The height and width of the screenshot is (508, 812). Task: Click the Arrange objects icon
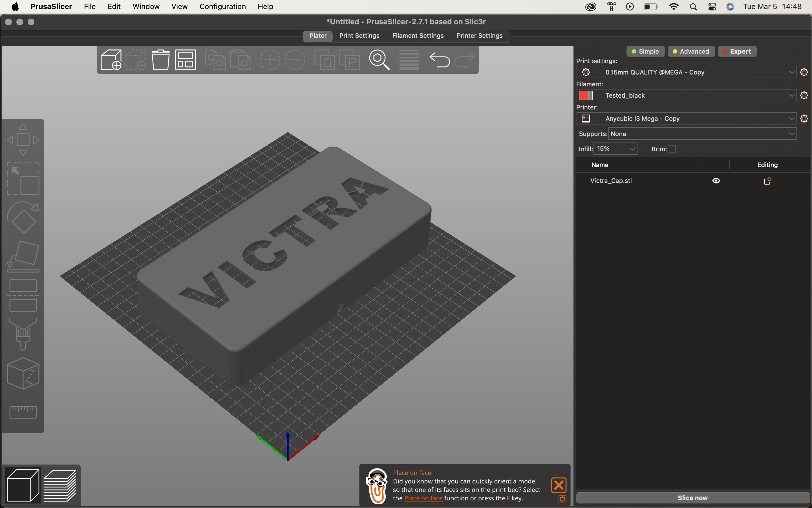click(x=186, y=60)
